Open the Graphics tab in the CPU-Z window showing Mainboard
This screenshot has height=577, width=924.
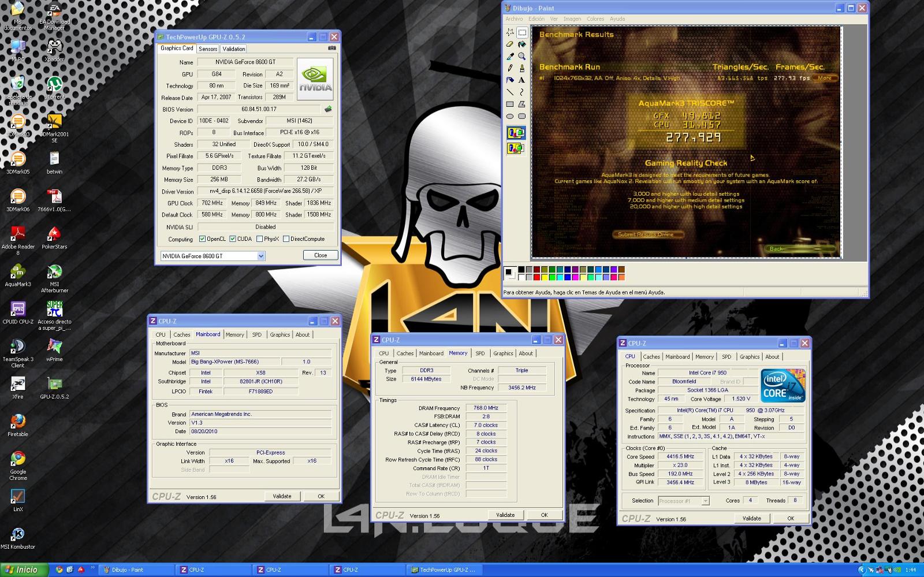[280, 335]
